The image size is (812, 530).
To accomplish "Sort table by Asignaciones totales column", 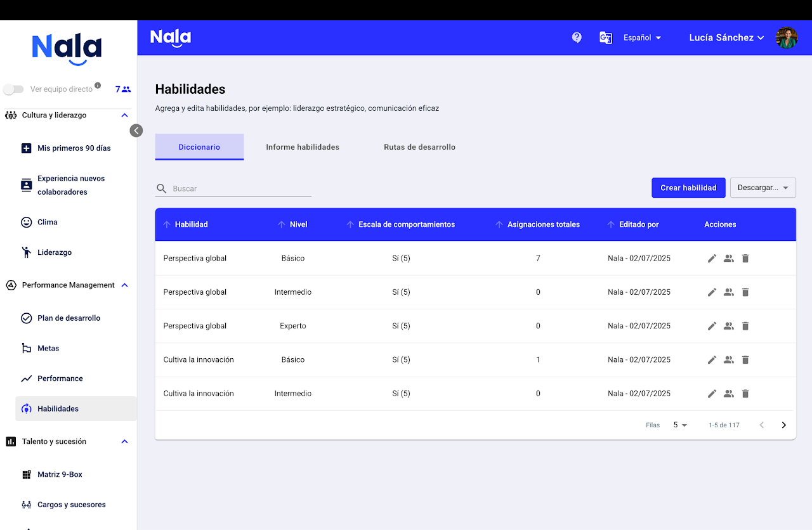I will coord(543,224).
